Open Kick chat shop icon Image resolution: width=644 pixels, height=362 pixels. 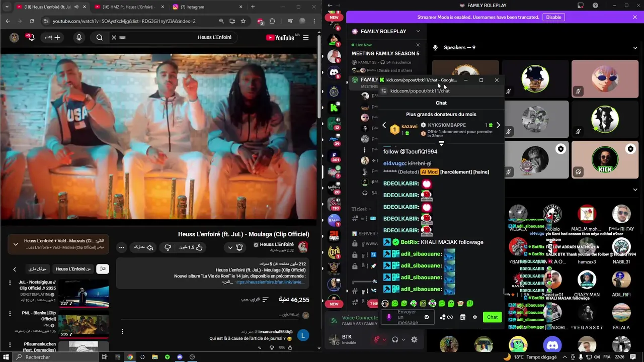click(x=462, y=317)
